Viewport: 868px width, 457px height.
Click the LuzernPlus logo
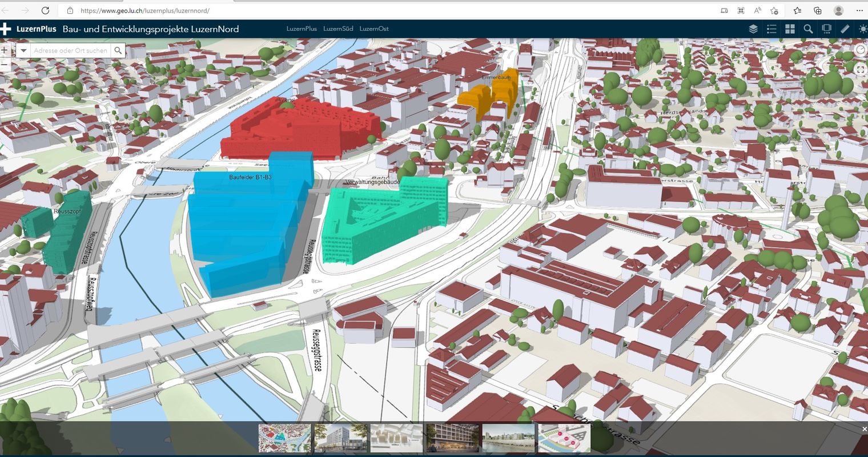[29, 29]
